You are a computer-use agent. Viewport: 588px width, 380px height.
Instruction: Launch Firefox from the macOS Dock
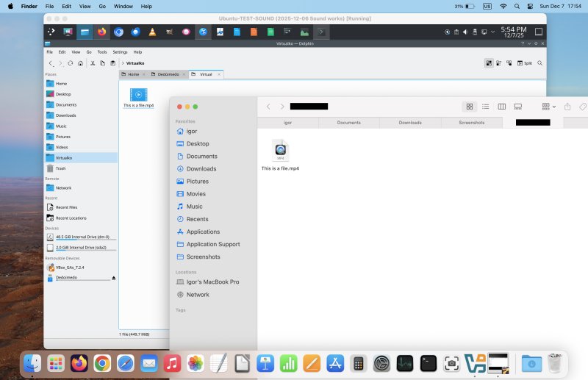pos(79,363)
